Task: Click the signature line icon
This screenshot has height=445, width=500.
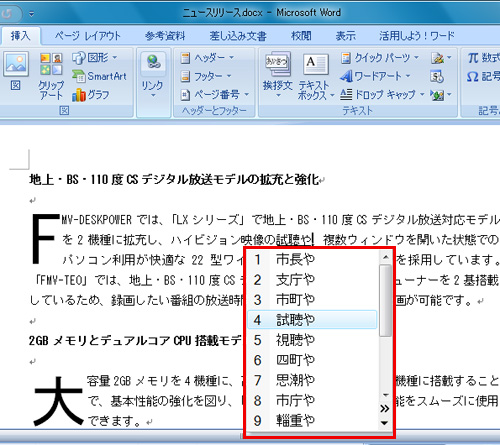Action: click(441, 58)
